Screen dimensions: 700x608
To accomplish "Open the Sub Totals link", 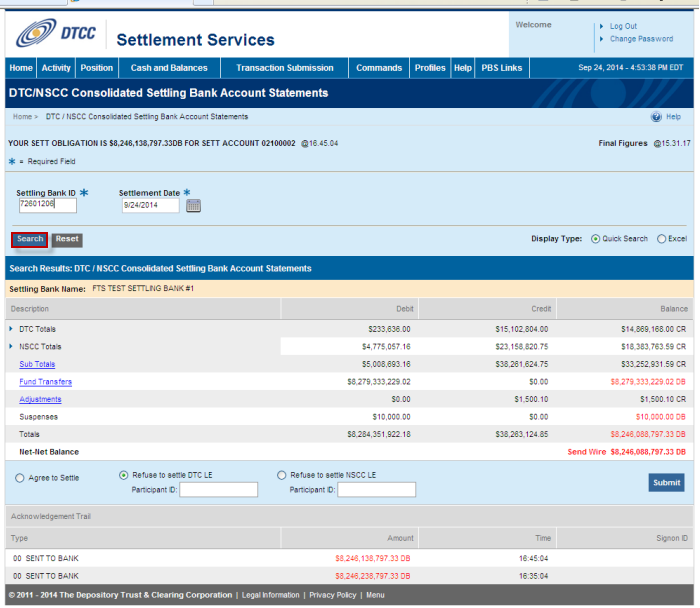I will click(37, 364).
